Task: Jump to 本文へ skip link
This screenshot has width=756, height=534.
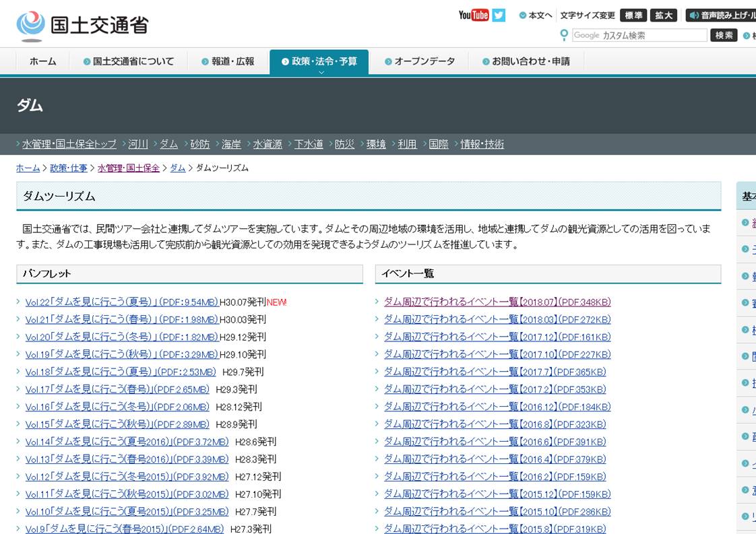Action: (536, 15)
